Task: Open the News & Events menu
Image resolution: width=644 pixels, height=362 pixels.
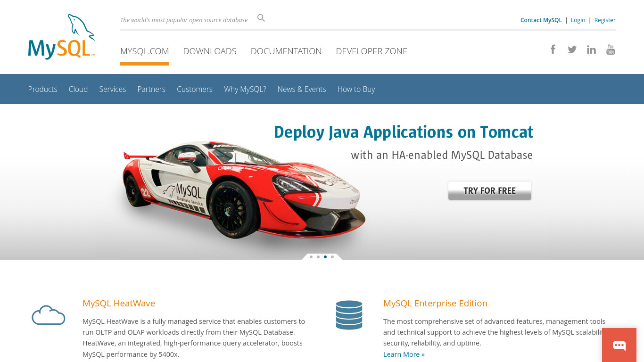Action: click(302, 89)
